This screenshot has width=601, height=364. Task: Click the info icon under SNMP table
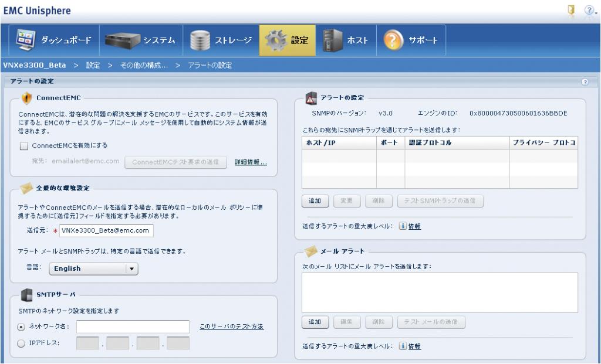coord(403,226)
